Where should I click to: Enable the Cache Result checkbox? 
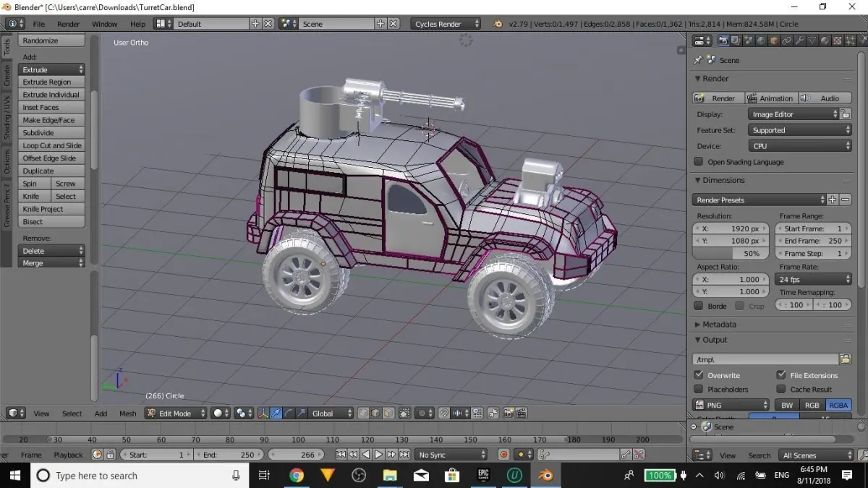click(x=781, y=389)
